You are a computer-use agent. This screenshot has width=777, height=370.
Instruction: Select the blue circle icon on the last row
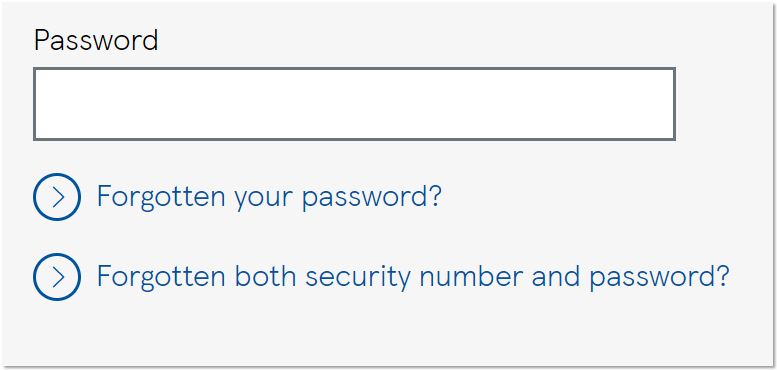point(57,277)
